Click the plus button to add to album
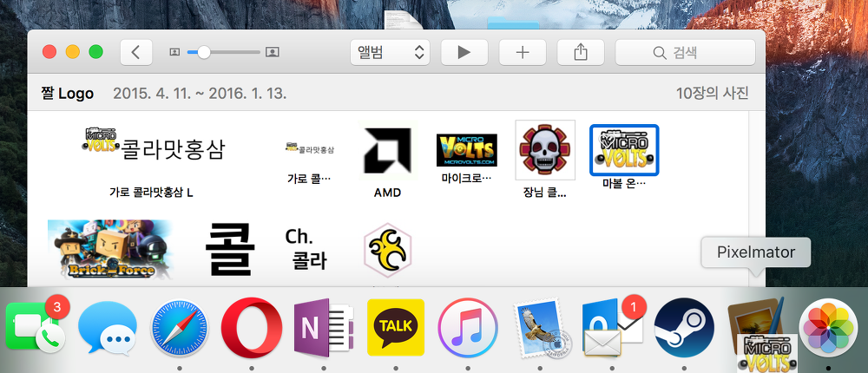This screenshot has height=373, width=868. coord(523,52)
